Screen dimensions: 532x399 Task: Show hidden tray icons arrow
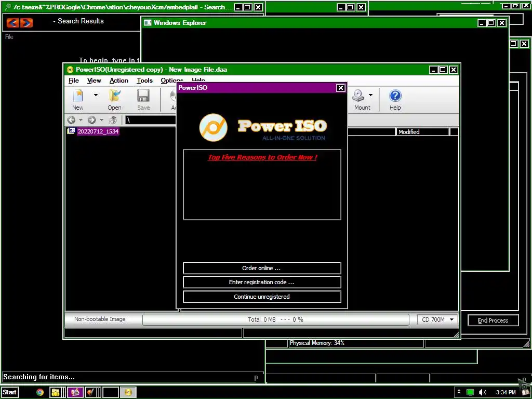point(459,392)
